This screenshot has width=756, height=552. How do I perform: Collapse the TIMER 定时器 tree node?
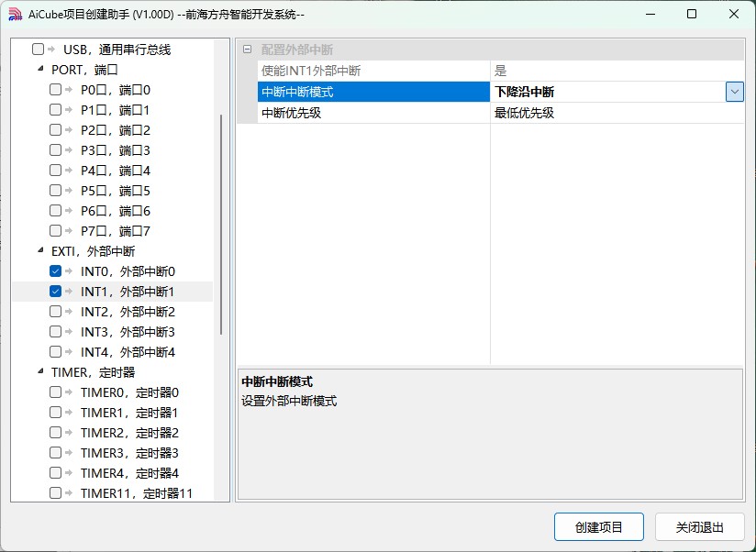[40, 372]
